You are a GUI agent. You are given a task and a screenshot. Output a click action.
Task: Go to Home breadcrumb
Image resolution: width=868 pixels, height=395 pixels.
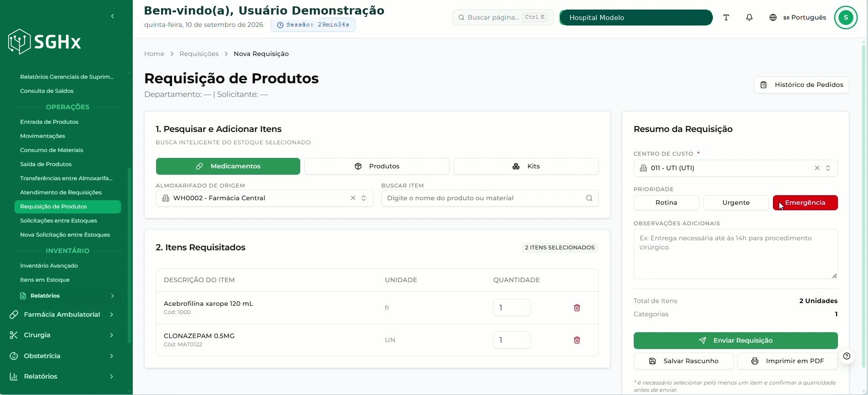click(x=154, y=54)
